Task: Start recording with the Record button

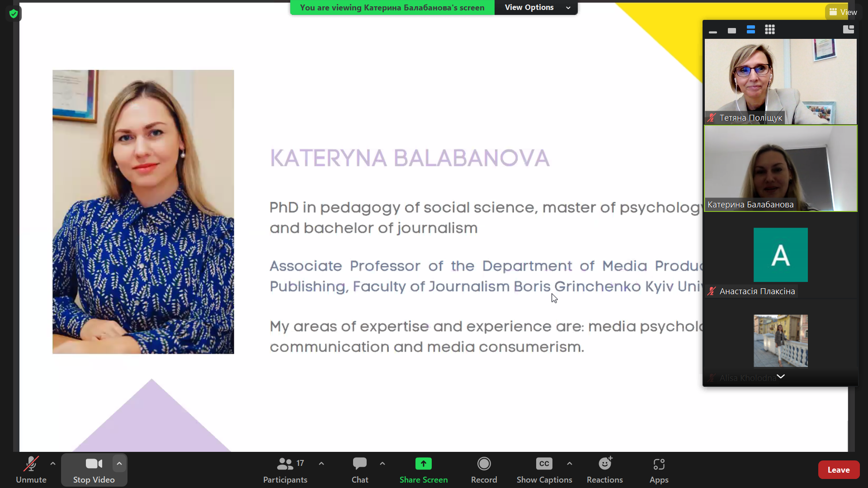Action: click(484, 470)
